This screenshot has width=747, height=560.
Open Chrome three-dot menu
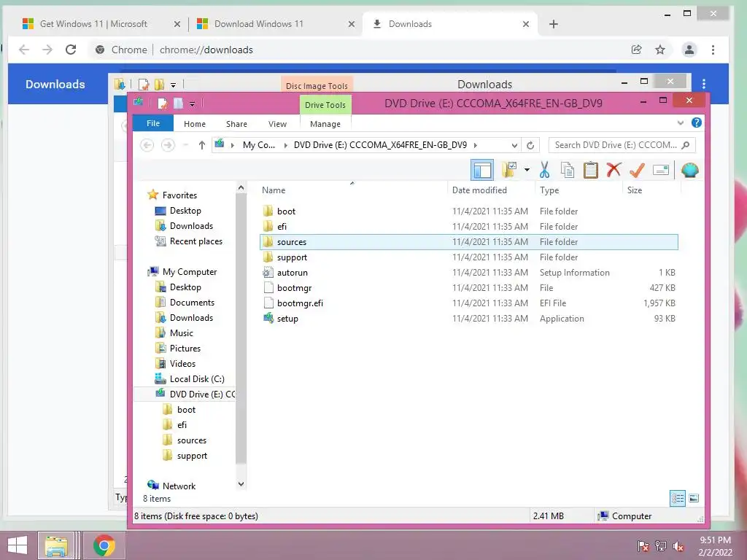[x=713, y=50]
